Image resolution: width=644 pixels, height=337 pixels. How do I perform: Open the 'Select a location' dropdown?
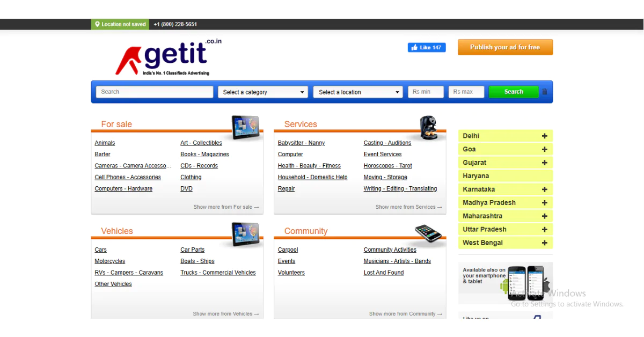click(357, 92)
